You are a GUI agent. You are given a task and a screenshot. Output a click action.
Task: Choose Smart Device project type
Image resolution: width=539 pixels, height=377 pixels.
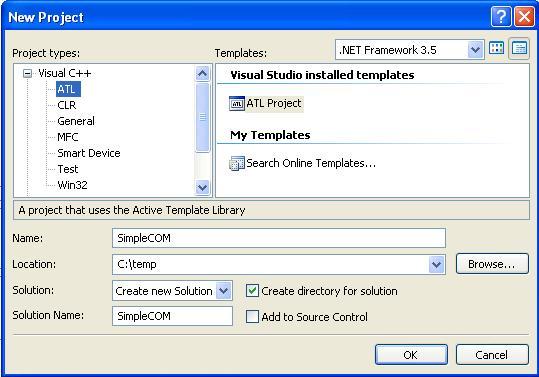click(x=89, y=153)
